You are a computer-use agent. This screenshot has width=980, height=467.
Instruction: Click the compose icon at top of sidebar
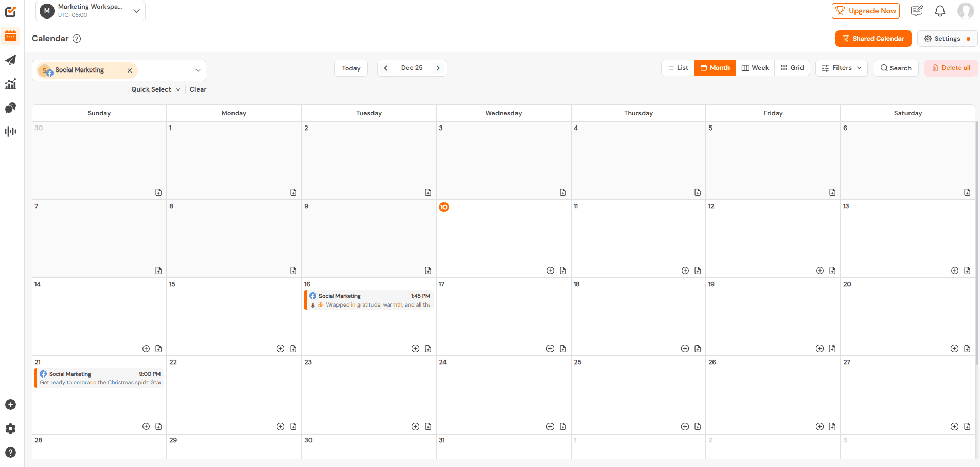10,12
